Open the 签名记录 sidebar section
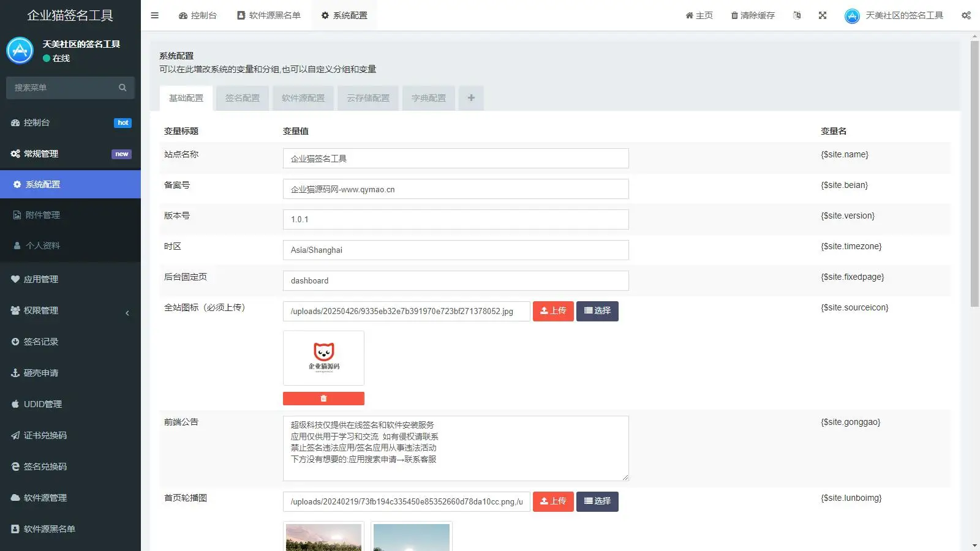This screenshot has width=980, height=551. (x=40, y=342)
